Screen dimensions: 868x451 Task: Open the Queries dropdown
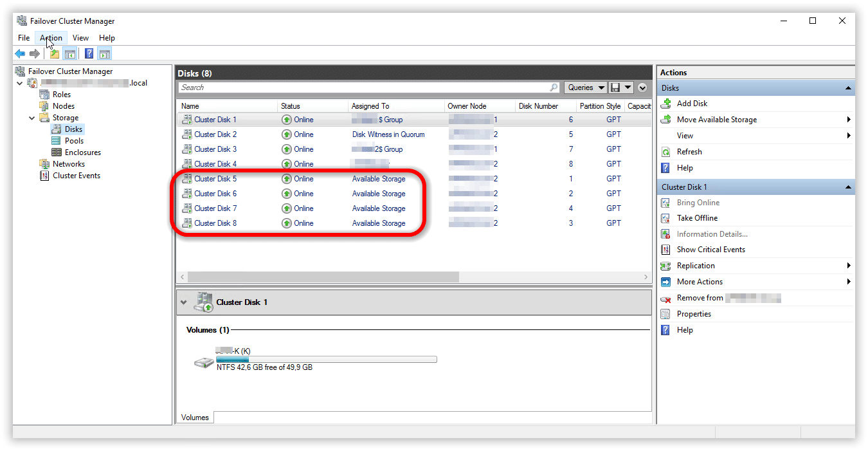tap(586, 87)
